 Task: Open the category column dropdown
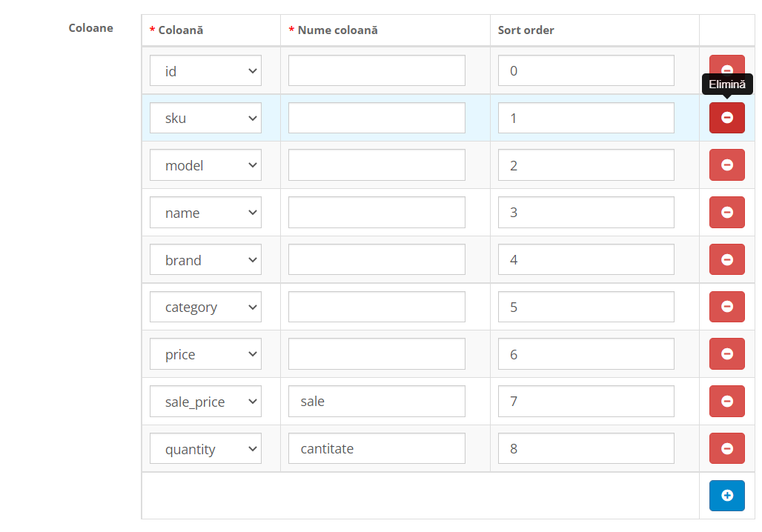point(205,307)
